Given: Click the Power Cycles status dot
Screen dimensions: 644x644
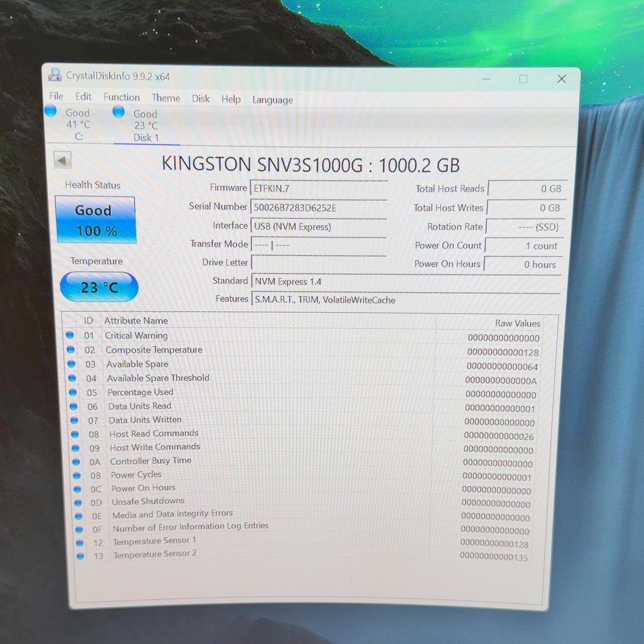Looking at the screenshot, I should coord(77,475).
